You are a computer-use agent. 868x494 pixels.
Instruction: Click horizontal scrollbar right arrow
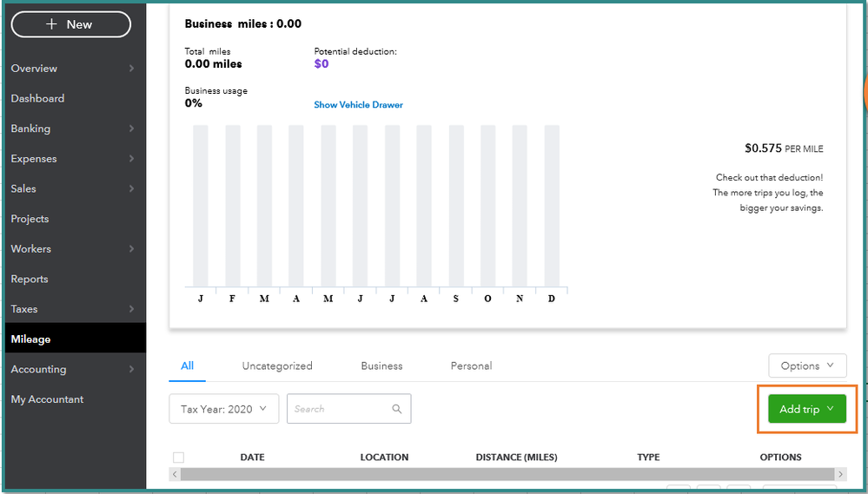841,474
